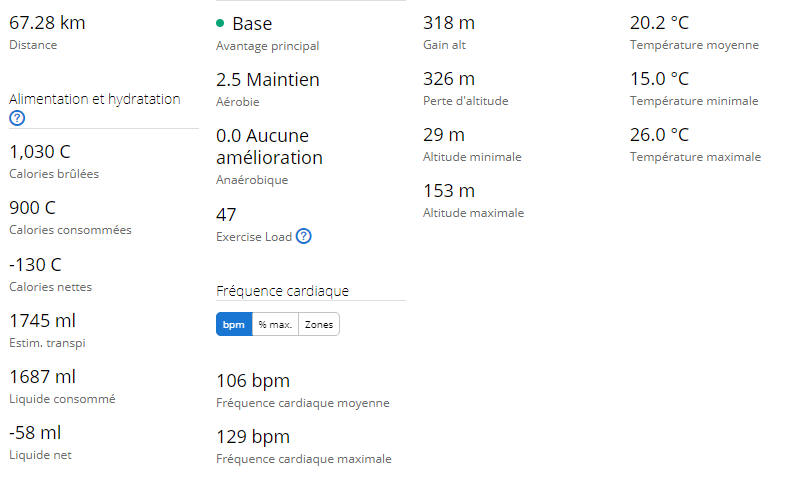Select the bpm heart rate view
The width and height of the screenshot is (793, 480).
click(234, 324)
